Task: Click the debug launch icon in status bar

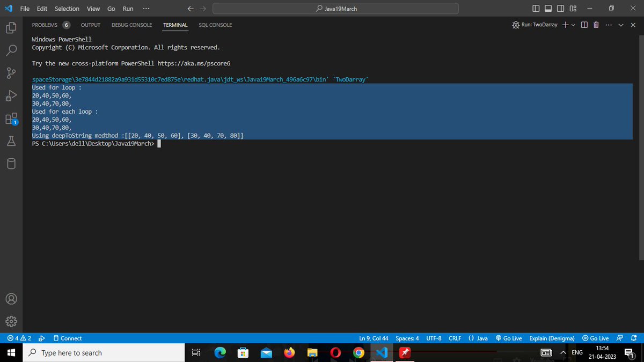Action: pos(42,338)
